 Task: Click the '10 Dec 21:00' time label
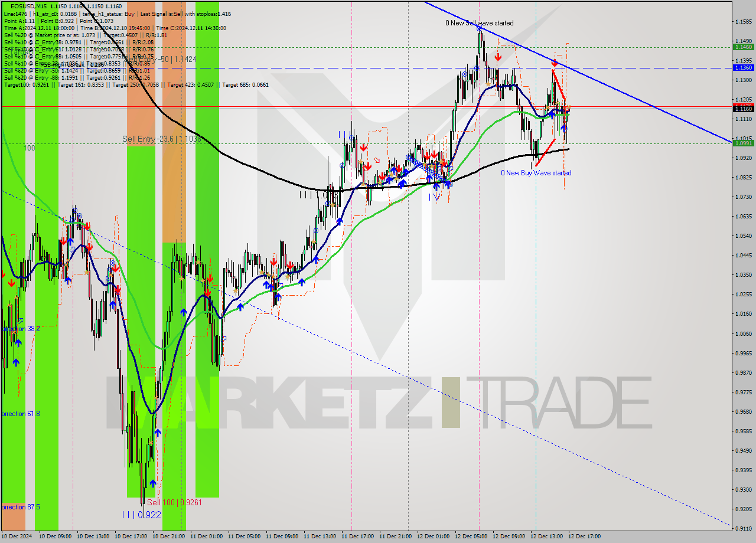pos(168,537)
